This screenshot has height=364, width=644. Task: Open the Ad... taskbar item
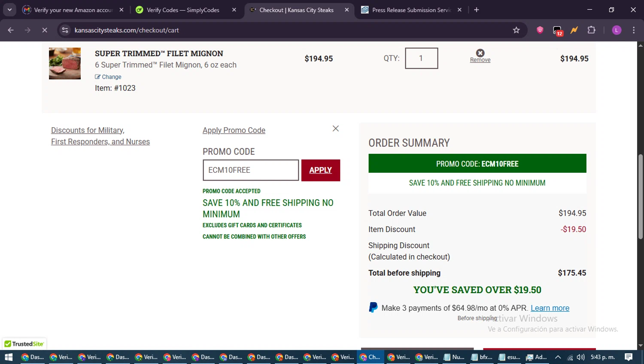[537, 357]
